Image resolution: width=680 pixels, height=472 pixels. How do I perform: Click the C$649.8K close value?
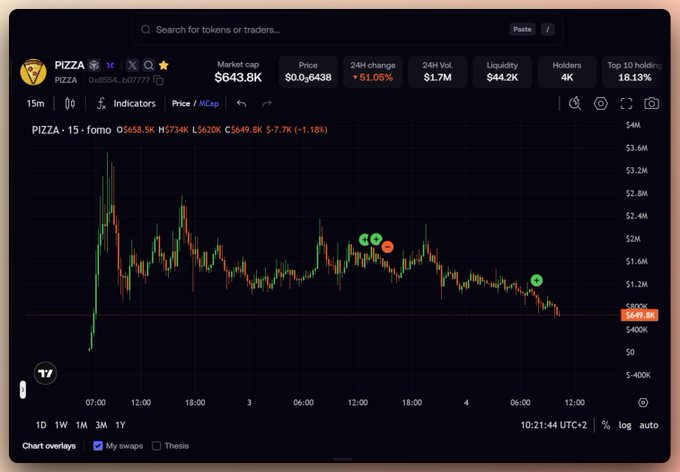click(x=243, y=130)
